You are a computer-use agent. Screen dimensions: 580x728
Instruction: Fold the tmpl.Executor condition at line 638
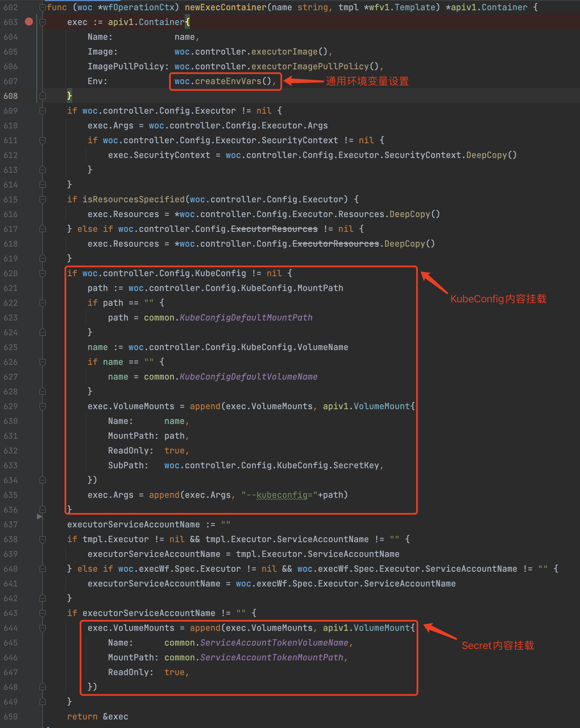click(x=43, y=540)
